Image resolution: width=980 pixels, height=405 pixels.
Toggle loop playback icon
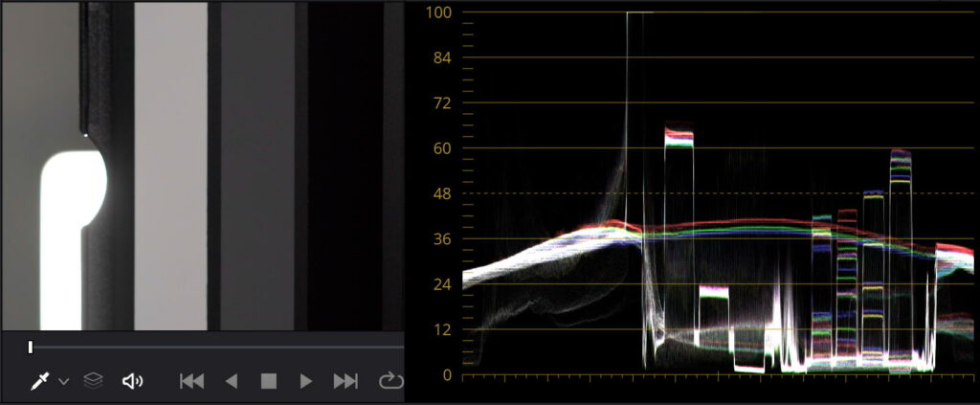(x=390, y=381)
